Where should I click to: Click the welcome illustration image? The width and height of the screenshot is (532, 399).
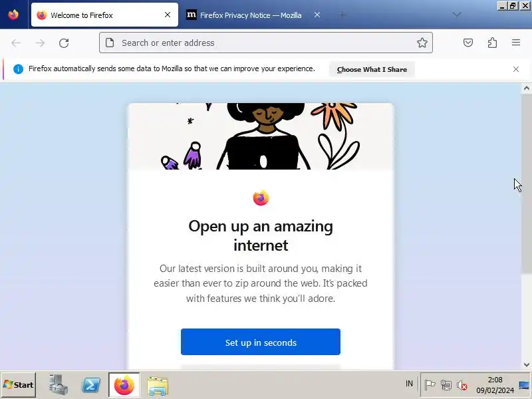(261, 136)
